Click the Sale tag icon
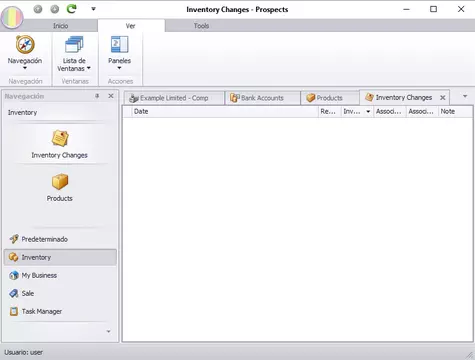The width and height of the screenshot is (475, 360). (14, 293)
